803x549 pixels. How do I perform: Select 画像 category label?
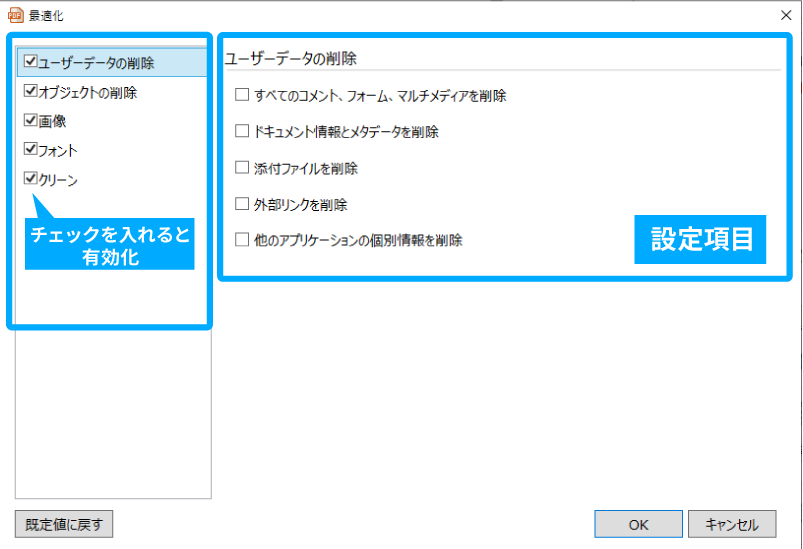[x=52, y=121]
